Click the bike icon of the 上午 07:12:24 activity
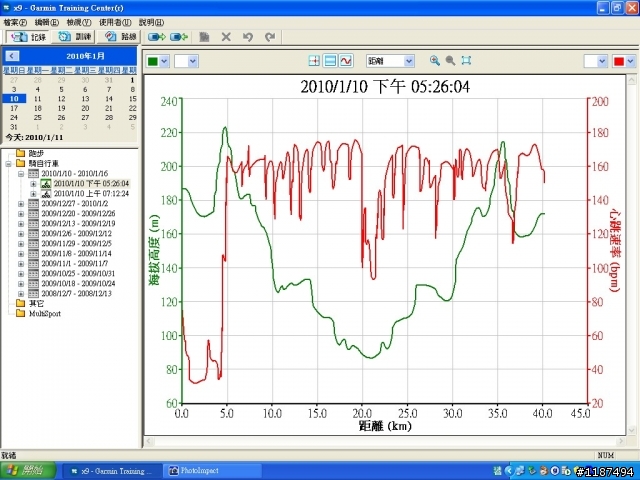 (x=46, y=193)
